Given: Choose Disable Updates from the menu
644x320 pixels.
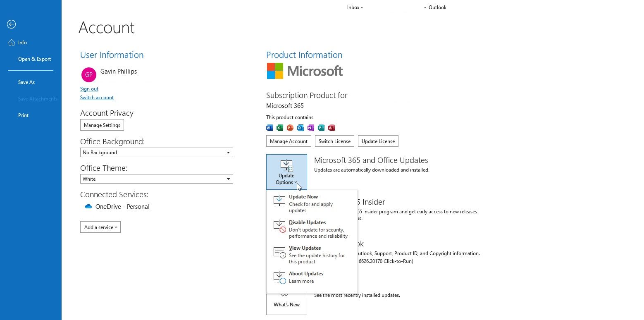Looking at the screenshot, I should click(x=307, y=222).
